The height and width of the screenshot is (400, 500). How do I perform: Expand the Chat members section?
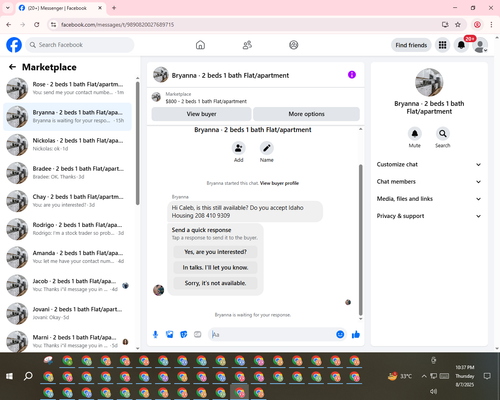429,182
